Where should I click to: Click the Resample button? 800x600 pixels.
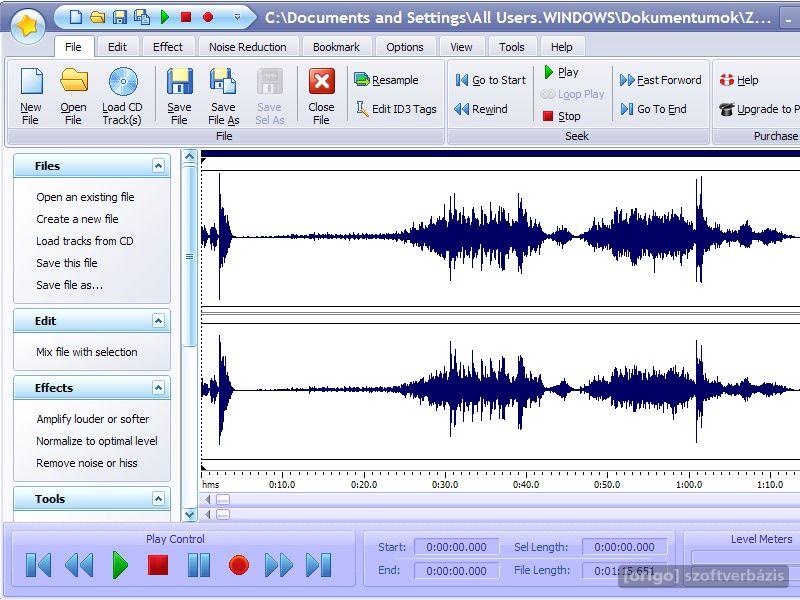386,80
